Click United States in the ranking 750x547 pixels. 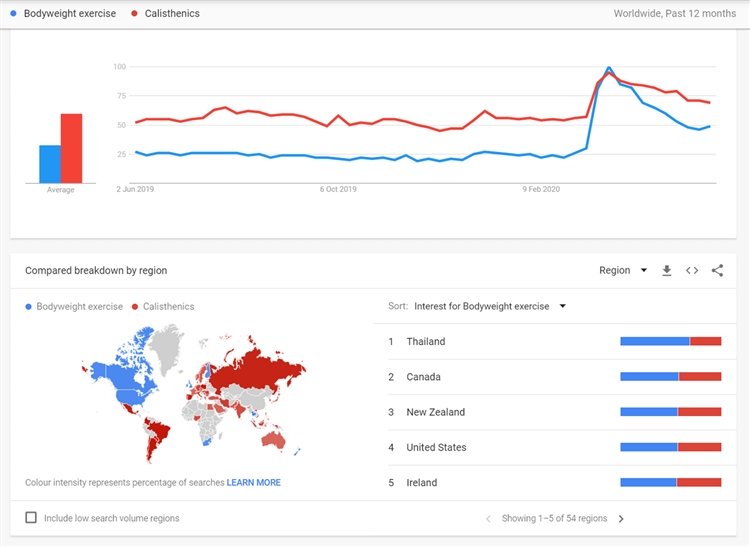click(x=436, y=447)
